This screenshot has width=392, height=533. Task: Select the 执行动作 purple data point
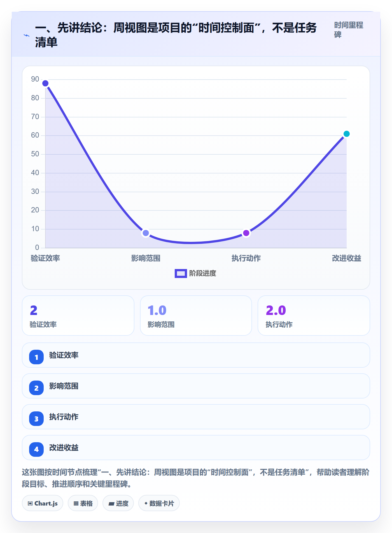click(246, 233)
